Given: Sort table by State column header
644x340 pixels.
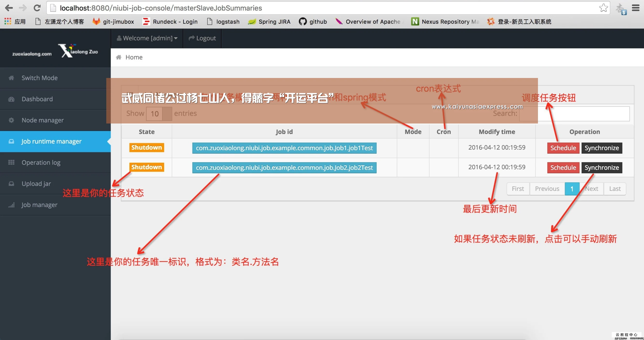Looking at the screenshot, I should [x=146, y=131].
